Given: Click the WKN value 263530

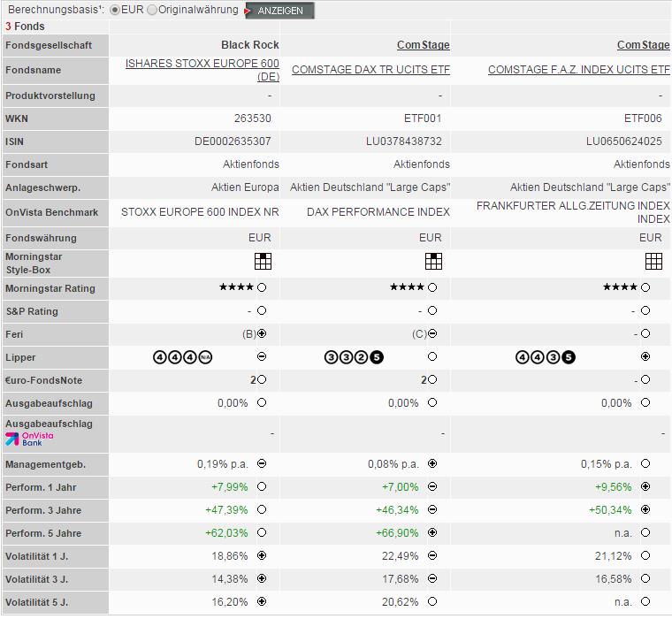Looking at the screenshot, I should (252, 118).
